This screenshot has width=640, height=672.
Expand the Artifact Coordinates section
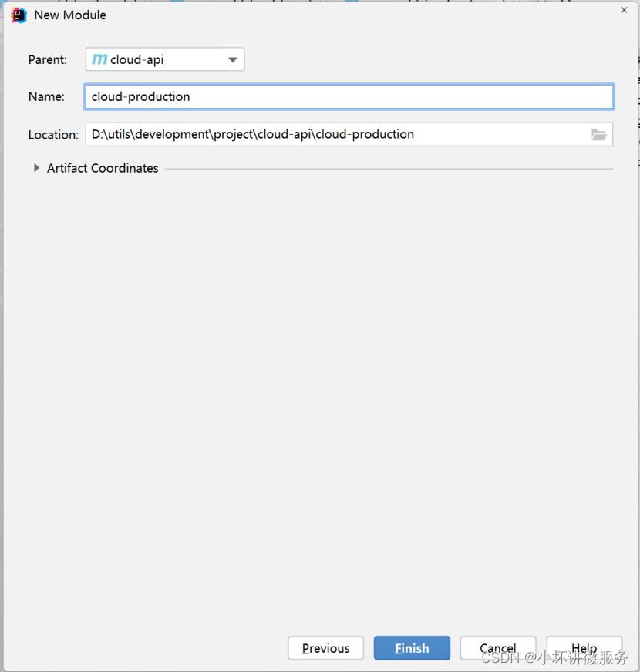[36, 168]
